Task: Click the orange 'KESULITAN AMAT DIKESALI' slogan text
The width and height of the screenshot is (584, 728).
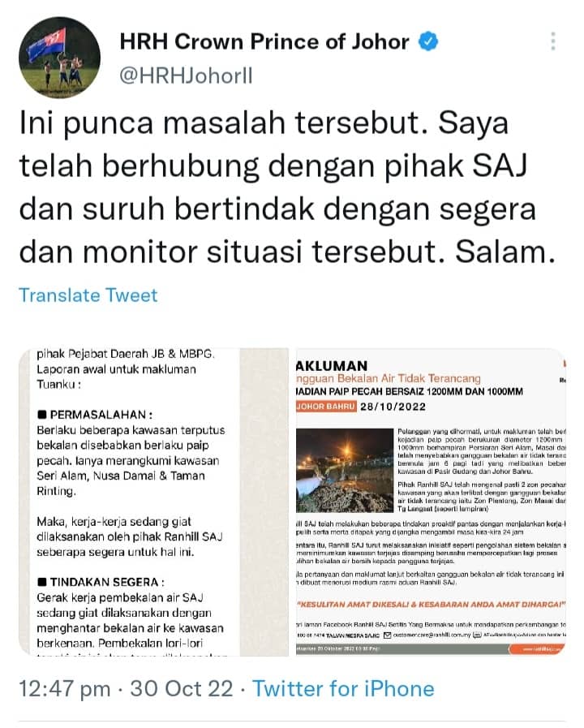Action: [x=431, y=605]
